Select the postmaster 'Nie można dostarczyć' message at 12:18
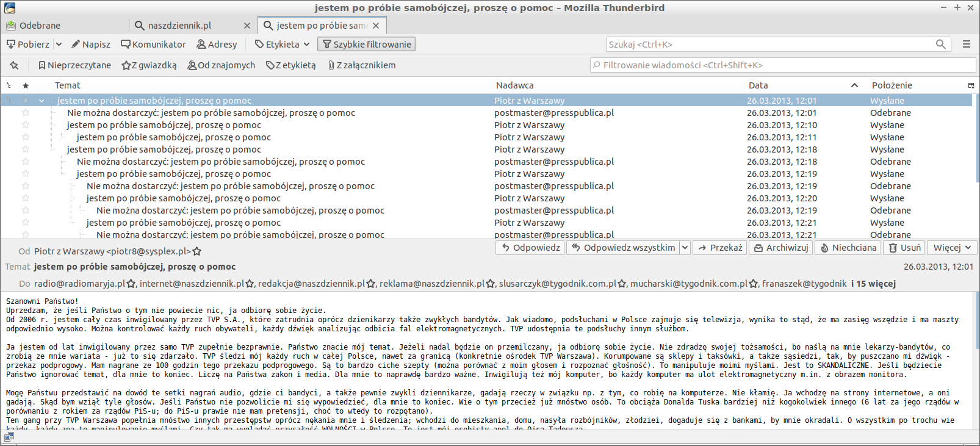 click(x=486, y=162)
